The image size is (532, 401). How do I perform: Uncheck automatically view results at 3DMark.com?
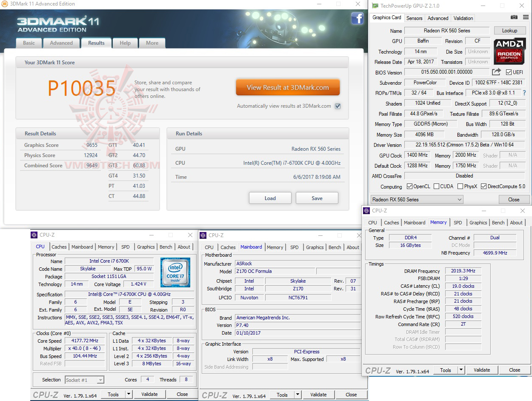click(x=338, y=106)
